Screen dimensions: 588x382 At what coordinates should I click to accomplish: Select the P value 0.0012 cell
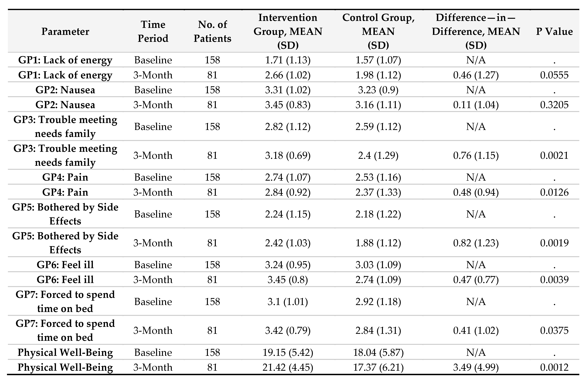554,367
